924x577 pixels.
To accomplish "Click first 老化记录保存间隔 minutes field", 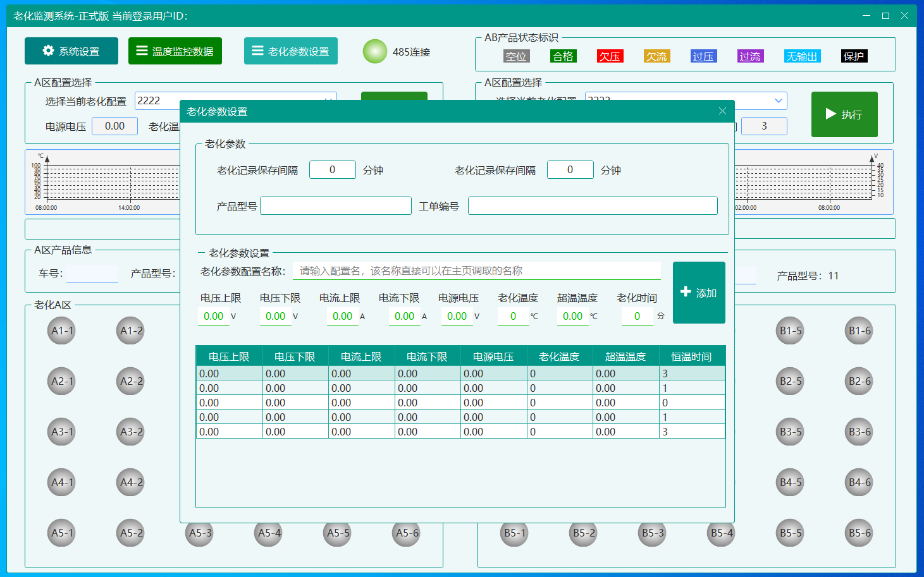I will pos(333,170).
